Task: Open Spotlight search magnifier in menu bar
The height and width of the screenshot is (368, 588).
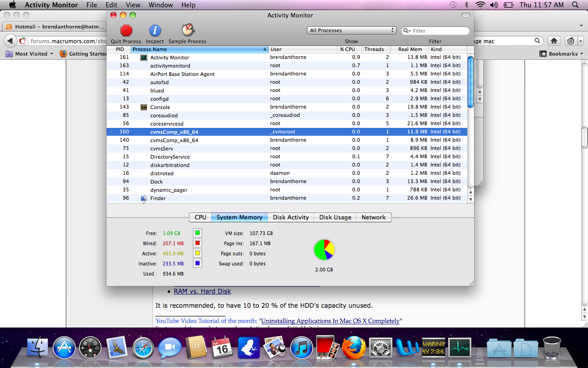Action: click(575, 5)
